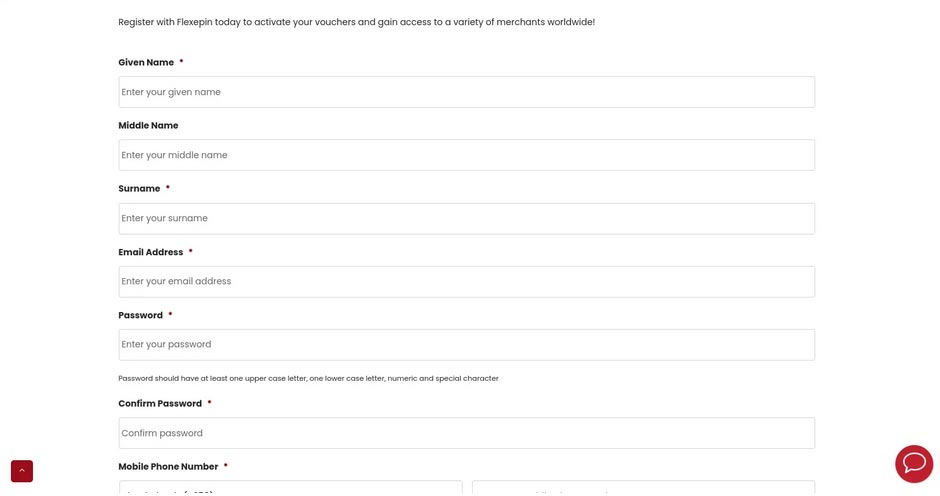Focus the Given Name input field
Screen dimensions: 940x496
(x=466, y=92)
